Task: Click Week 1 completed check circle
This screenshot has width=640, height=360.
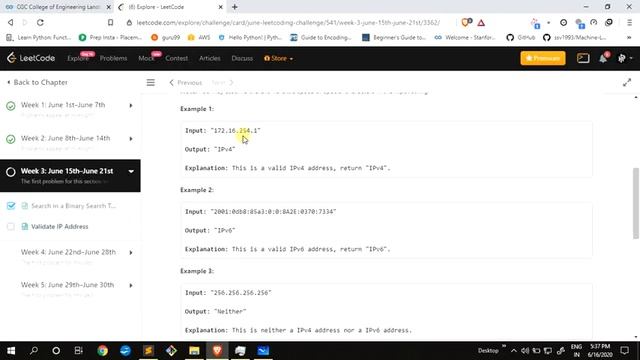Action: [11, 106]
